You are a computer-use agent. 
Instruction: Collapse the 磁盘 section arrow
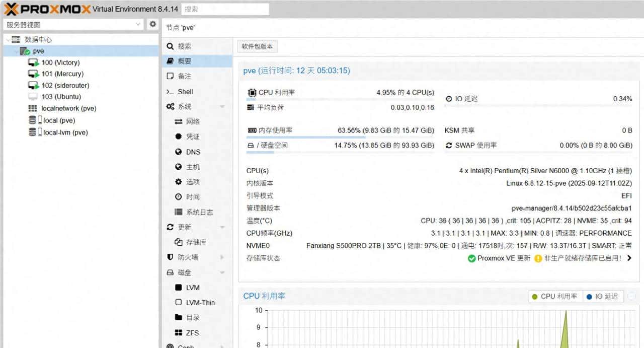point(222,272)
